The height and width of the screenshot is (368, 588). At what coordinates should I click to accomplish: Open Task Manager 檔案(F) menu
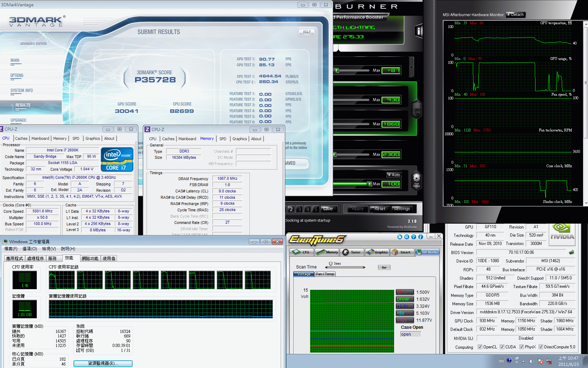click(11, 249)
